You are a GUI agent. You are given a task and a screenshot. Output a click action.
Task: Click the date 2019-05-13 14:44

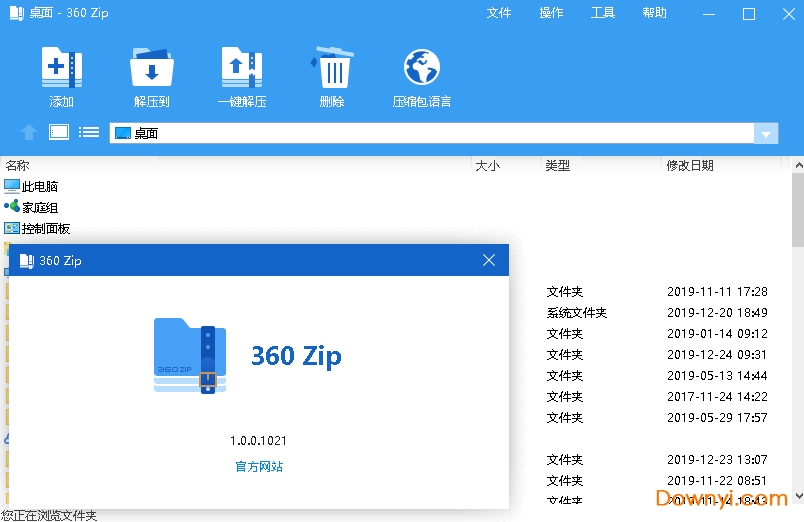point(717,376)
